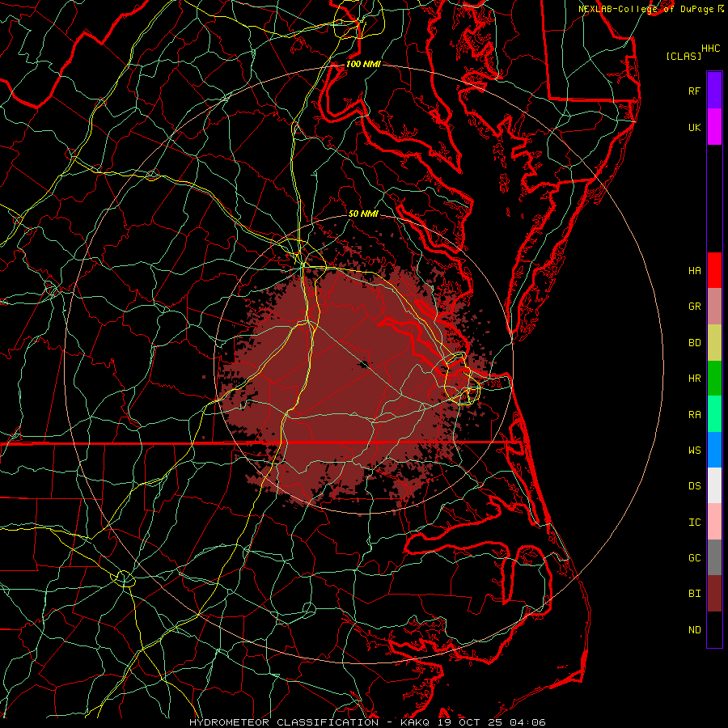Click the [CLAS] units label
The image size is (728, 728).
684,56
